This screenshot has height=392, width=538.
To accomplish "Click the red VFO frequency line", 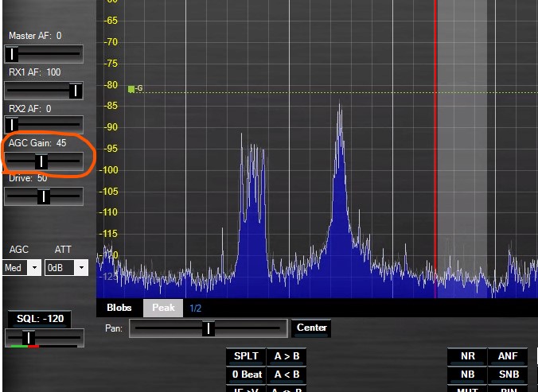I will pos(435,149).
